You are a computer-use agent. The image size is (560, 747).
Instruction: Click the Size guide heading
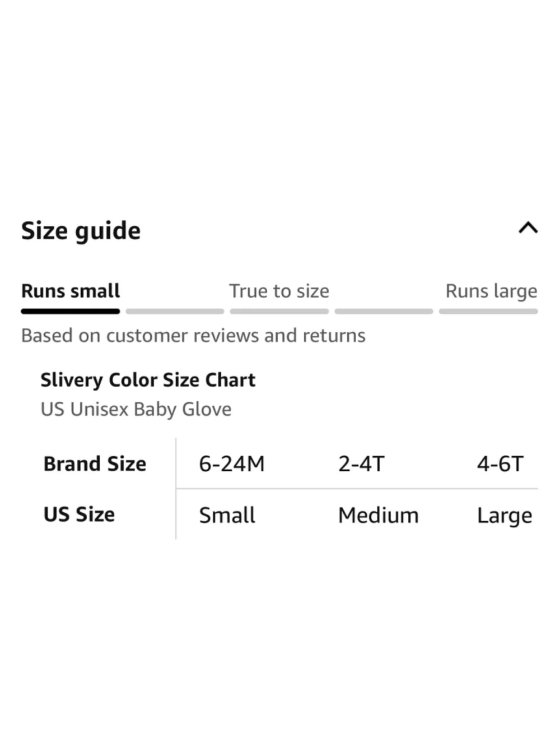tap(81, 231)
